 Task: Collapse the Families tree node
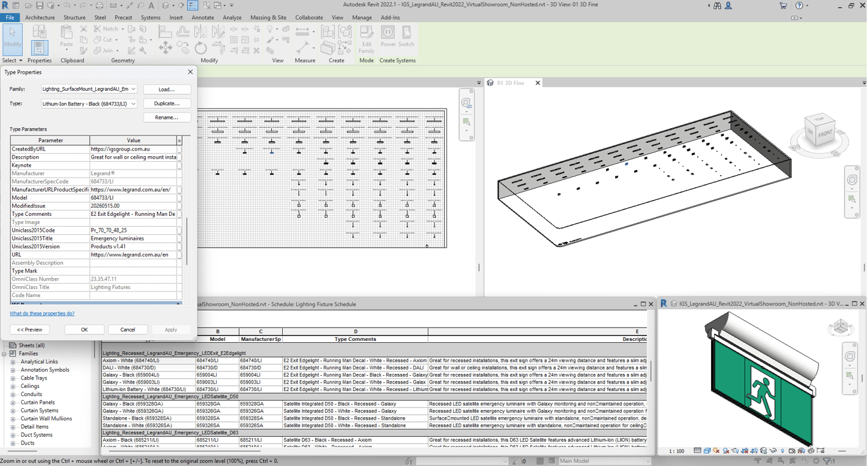4,354
